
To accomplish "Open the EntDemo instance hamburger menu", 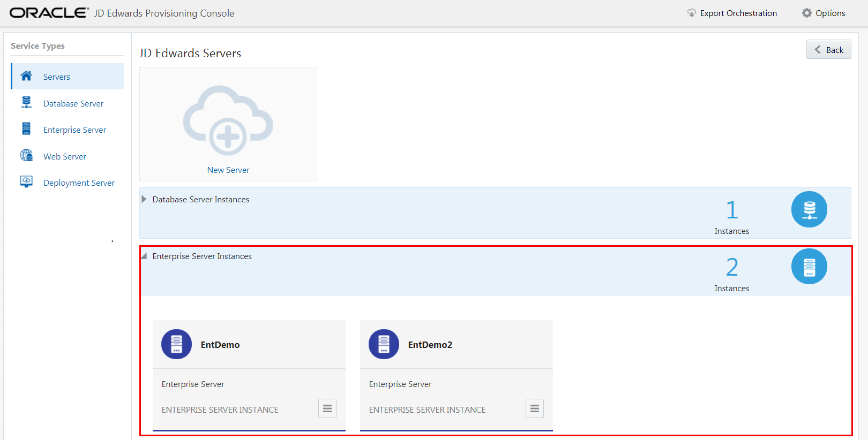I will (327, 408).
